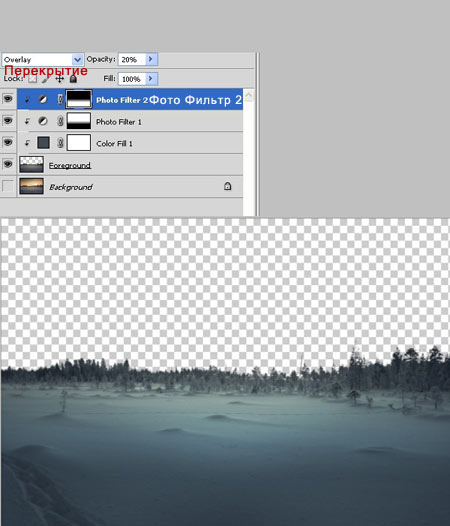The width and height of the screenshot is (450, 526).
Task: Click the Fill 100% value field
Action: (x=132, y=79)
